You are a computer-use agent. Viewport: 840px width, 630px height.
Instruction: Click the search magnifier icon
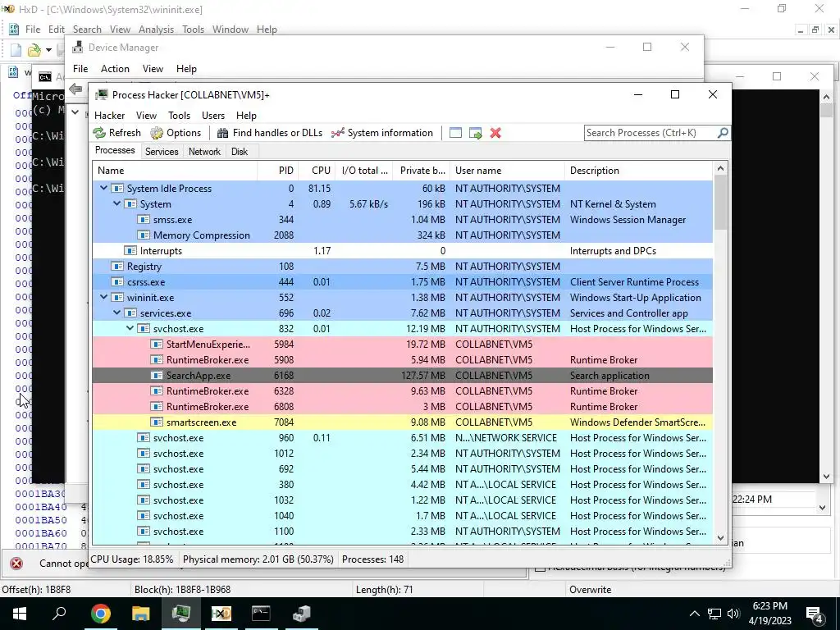[x=722, y=132]
